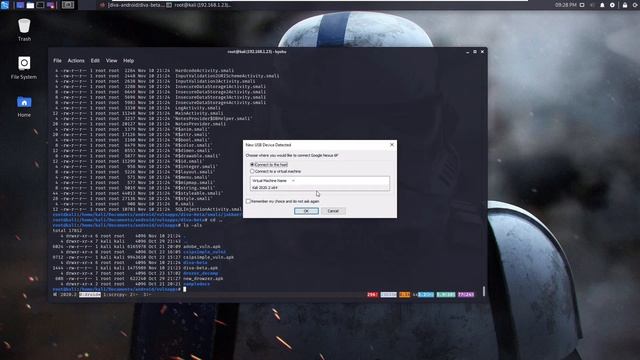Click the red status segment in the tmux bar
Screen dimensions: 640x360
(372, 294)
